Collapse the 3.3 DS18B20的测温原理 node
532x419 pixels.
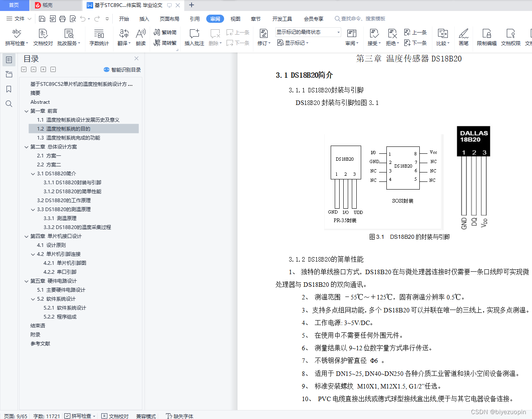[x=33, y=209]
